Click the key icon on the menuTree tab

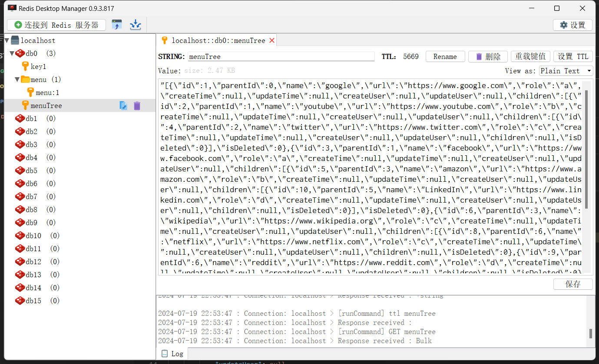point(164,40)
